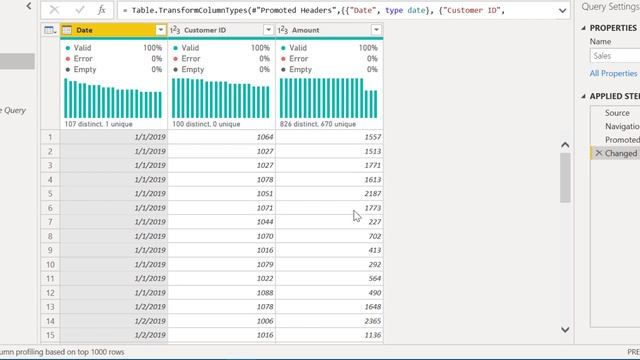The height and width of the screenshot is (360, 640).
Task: Click '107 distinct, 1 unique' label
Action: click(x=98, y=124)
